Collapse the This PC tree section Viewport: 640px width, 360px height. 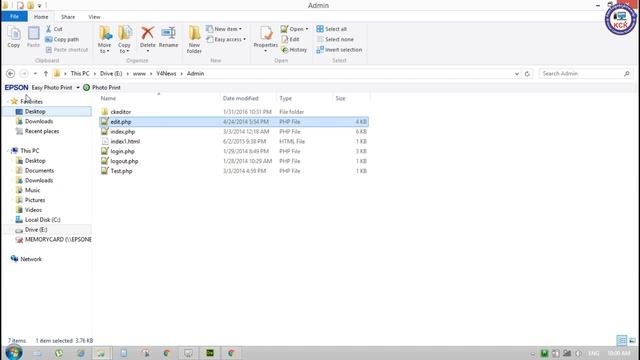pyautogui.click(x=8, y=151)
